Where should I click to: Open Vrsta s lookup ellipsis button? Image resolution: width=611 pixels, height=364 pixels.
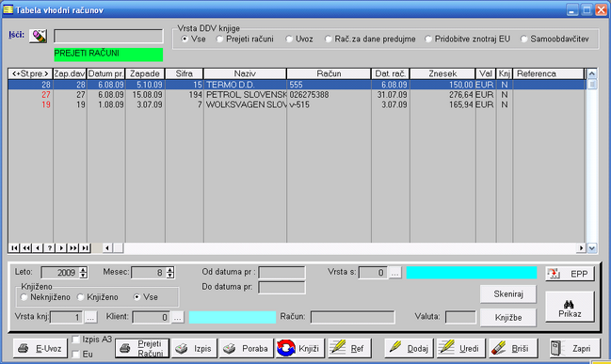click(x=395, y=273)
